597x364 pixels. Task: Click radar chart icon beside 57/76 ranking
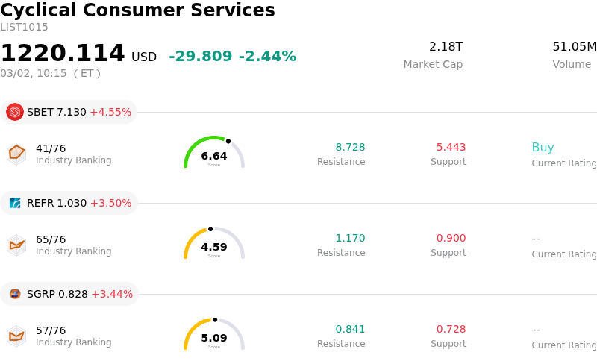click(16, 336)
